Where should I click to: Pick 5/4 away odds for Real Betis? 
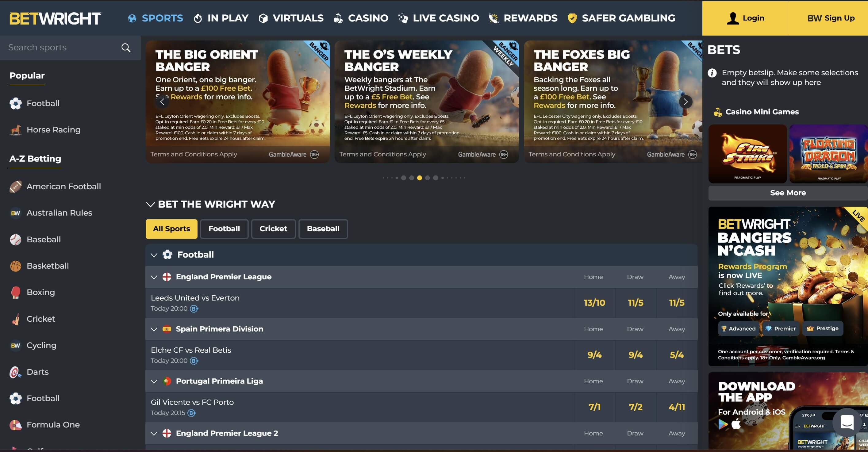point(677,355)
